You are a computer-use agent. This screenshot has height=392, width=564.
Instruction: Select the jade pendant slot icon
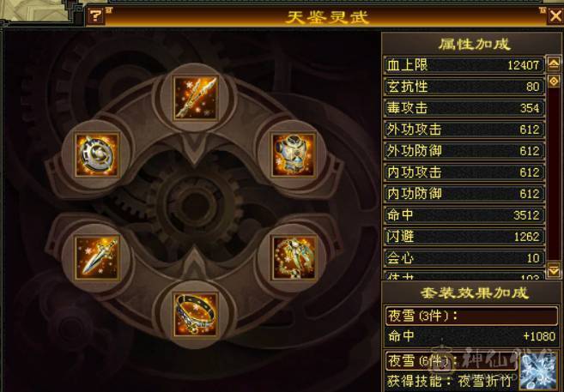tap(294, 257)
